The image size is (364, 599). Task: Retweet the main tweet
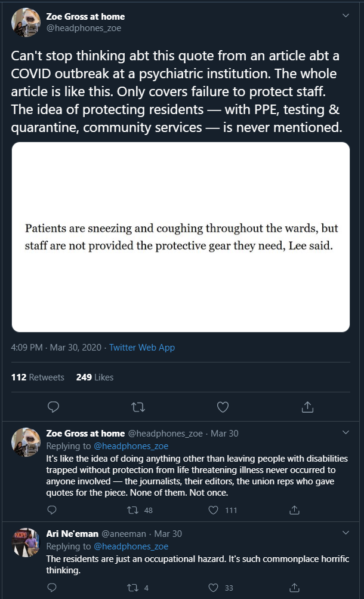138,407
